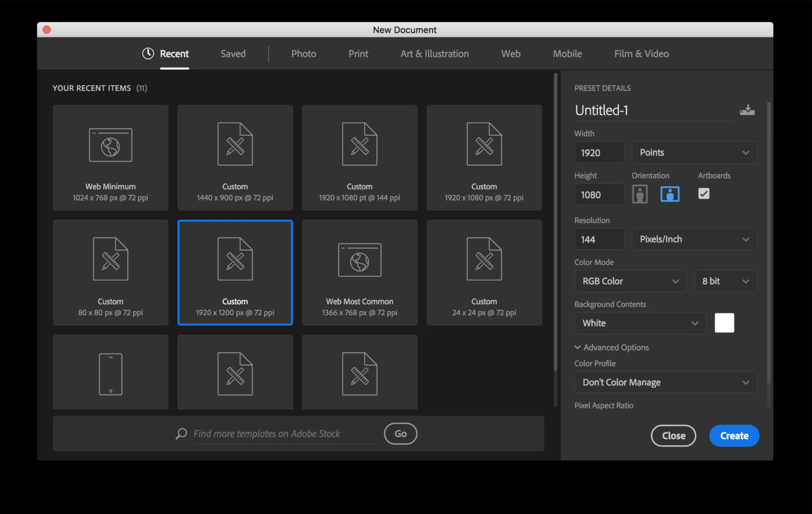The height and width of the screenshot is (514, 812).
Task: Open the Background Contents White dropdown
Action: pos(640,323)
